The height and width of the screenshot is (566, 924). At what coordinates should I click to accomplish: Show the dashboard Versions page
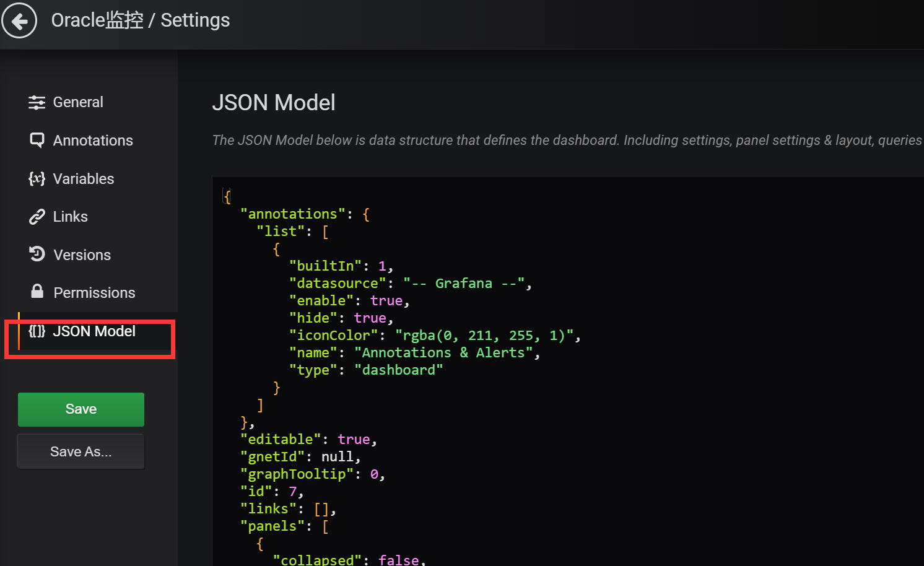click(82, 255)
